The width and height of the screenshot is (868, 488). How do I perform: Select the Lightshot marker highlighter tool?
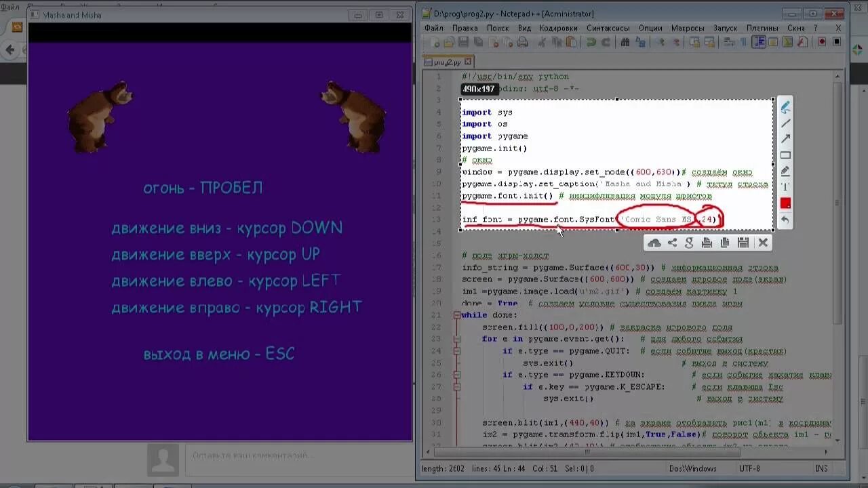785,171
